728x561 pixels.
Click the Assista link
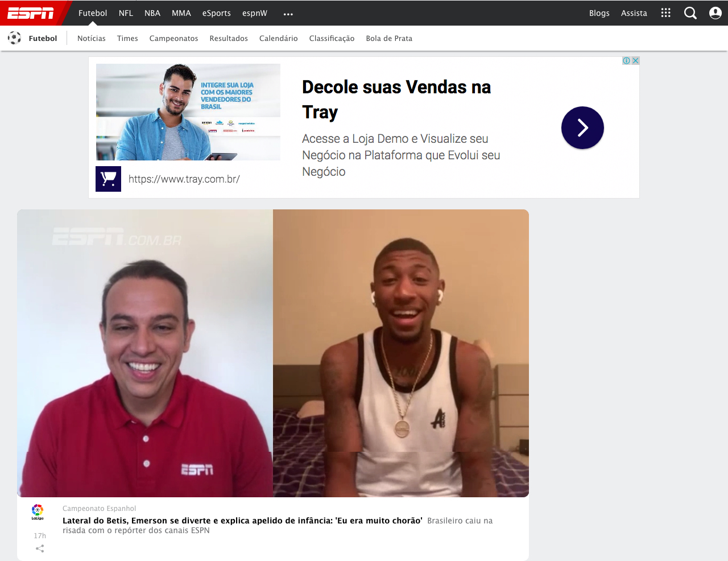pos(634,13)
